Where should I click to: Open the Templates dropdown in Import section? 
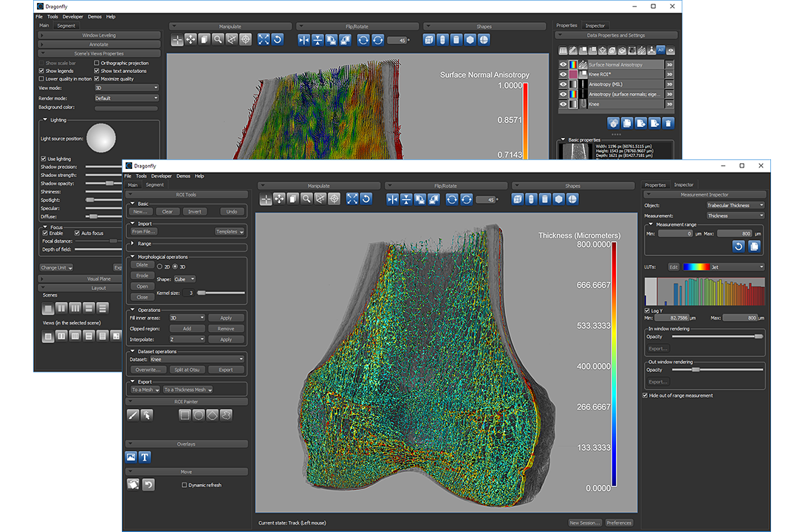pos(230,232)
